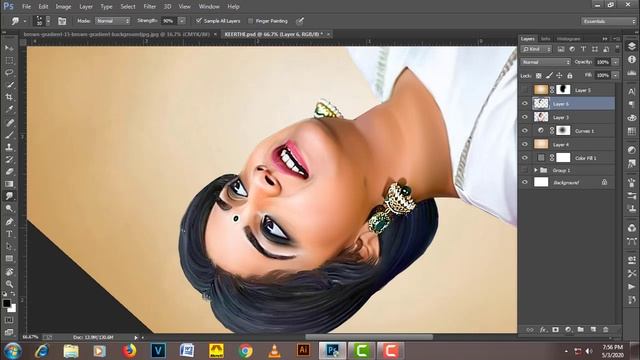The height and width of the screenshot is (360, 640).
Task: Select the Zoom tool
Action: (x=9, y=284)
